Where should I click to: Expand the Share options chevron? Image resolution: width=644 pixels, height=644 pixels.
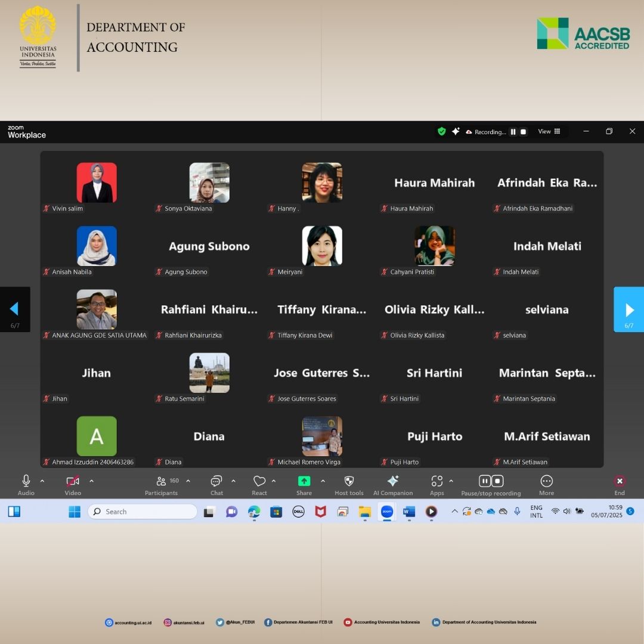click(x=323, y=481)
